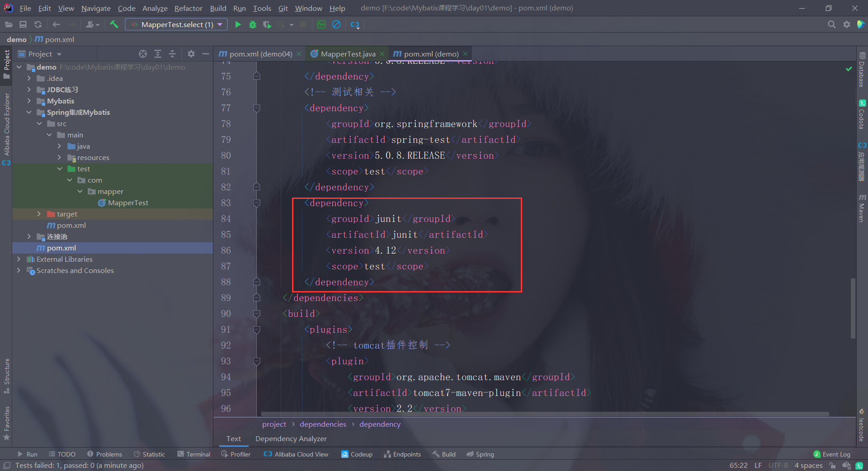Screen dimensions: 868x471
Task: Fold the plugins block at line 91
Action: 257,330
